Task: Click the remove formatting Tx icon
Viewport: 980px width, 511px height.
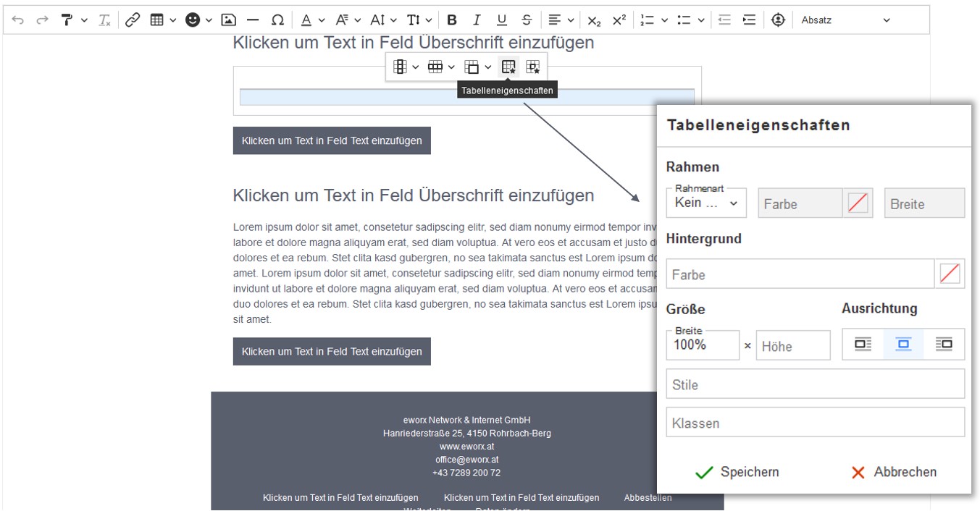Action: point(105,20)
